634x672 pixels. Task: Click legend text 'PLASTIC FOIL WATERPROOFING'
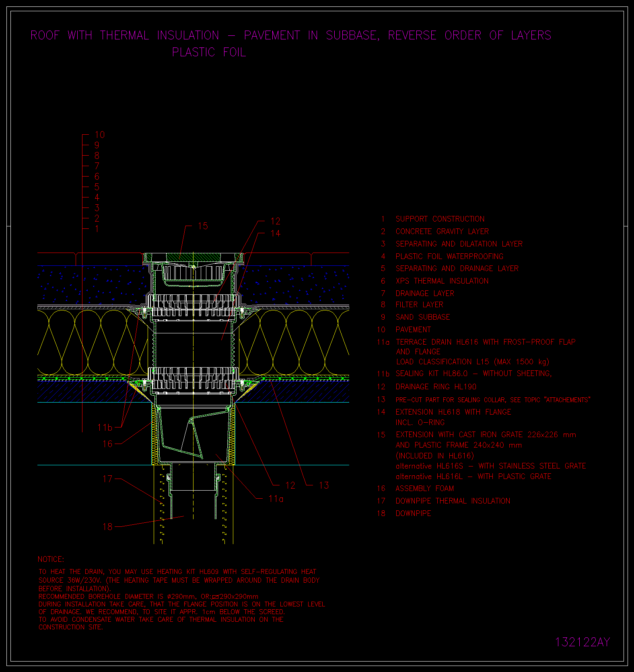449,257
